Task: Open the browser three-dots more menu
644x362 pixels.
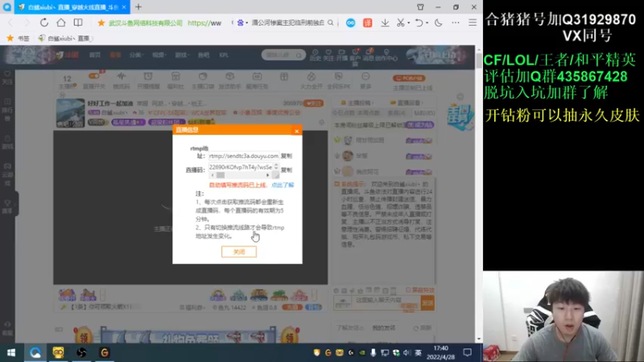Action: (456, 23)
